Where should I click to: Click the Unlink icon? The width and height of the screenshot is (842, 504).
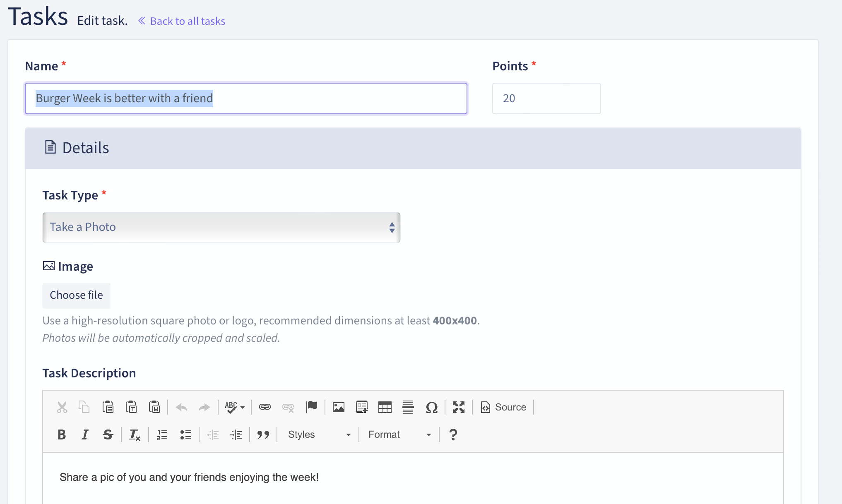(288, 407)
